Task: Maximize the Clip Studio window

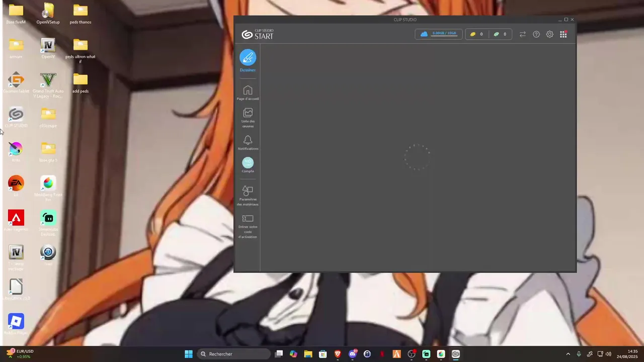Action: [566, 20]
